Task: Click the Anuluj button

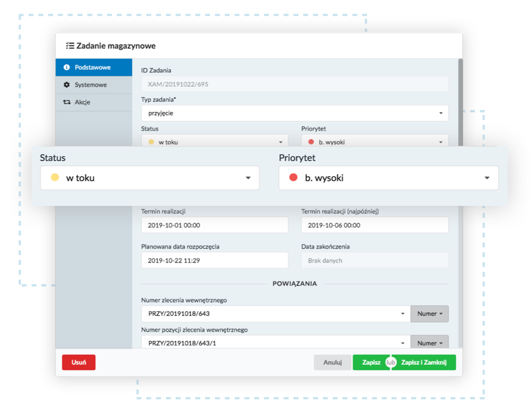Action: 332,363
